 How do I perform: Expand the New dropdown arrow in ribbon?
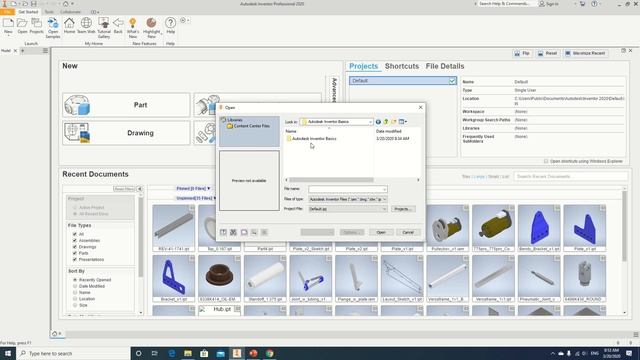(8, 36)
